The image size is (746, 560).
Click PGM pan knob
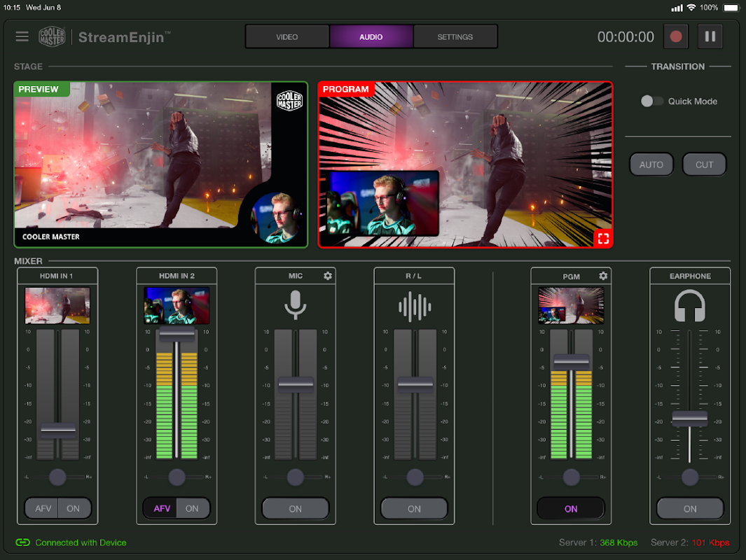click(571, 477)
